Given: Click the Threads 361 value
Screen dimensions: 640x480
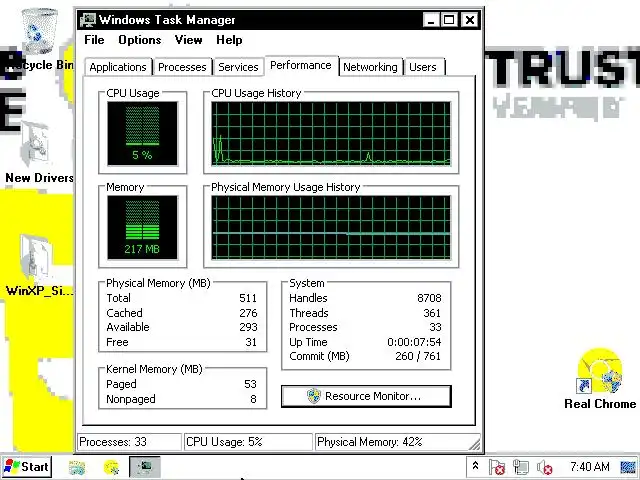Looking at the screenshot, I should click(432, 313).
